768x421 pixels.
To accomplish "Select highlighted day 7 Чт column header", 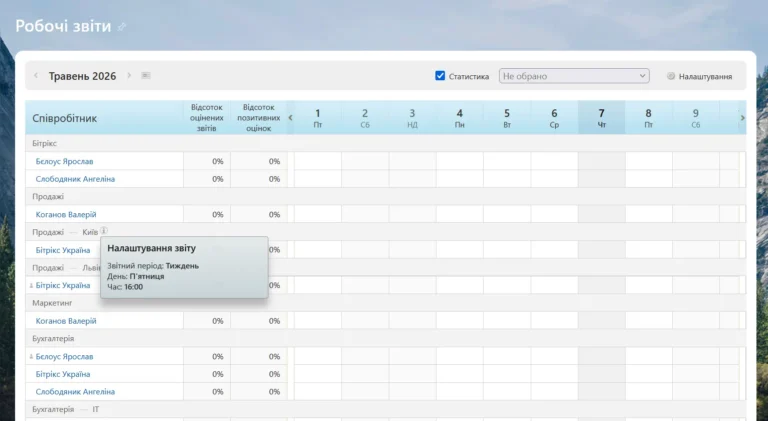I will [601, 117].
